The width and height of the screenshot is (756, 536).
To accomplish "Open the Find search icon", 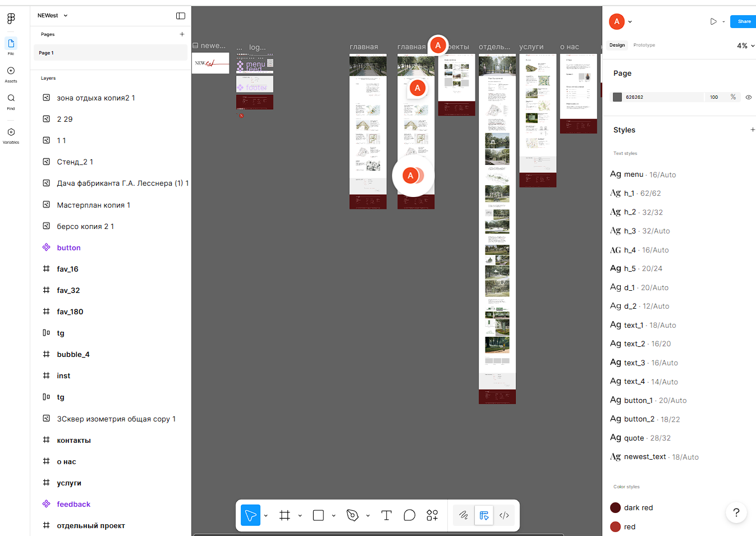I will click(x=11, y=102).
